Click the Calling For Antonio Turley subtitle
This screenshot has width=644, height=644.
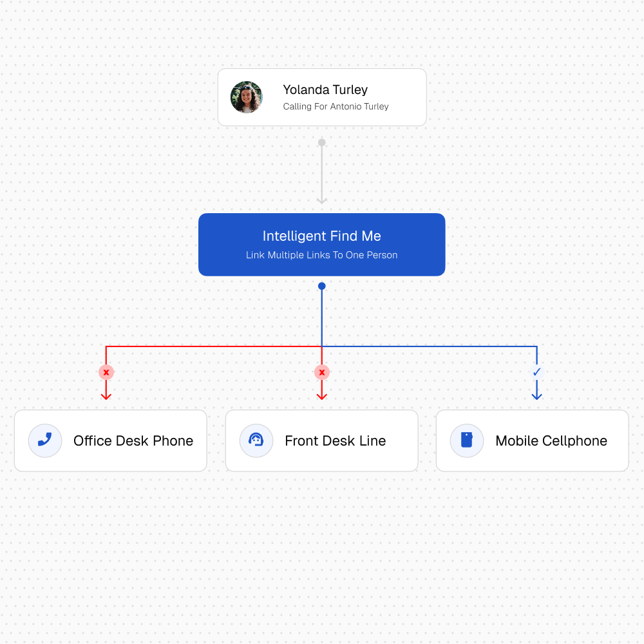click(336, 106)
